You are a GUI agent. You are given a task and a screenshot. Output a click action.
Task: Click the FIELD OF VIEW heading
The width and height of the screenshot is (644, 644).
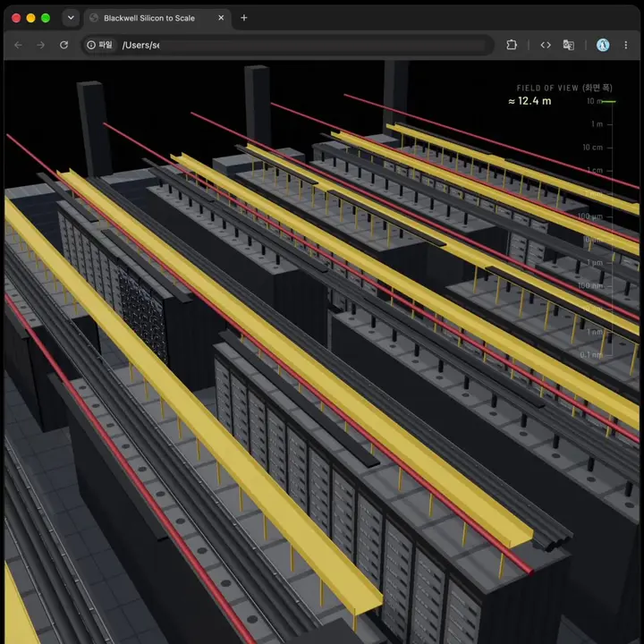(564, 88)
